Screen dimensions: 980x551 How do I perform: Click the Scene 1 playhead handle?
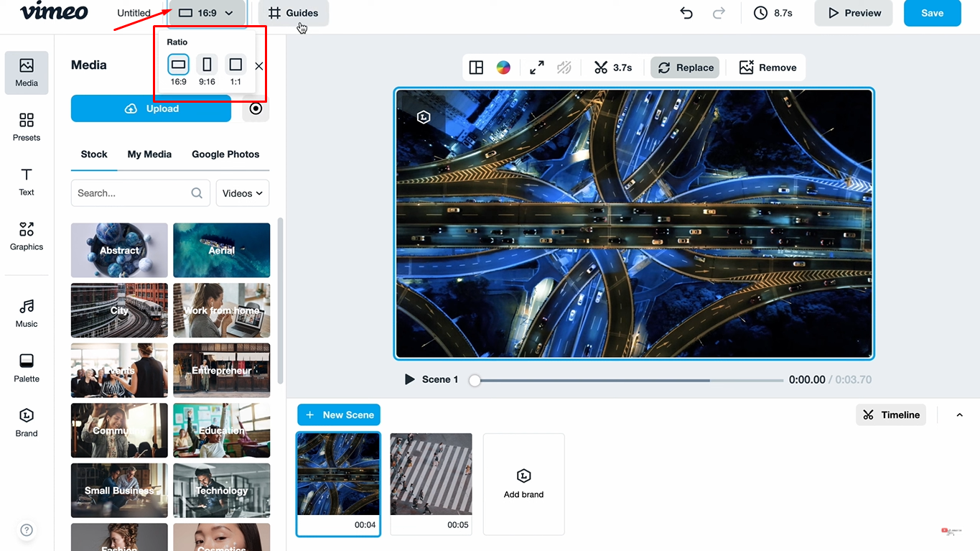[475, 380]
